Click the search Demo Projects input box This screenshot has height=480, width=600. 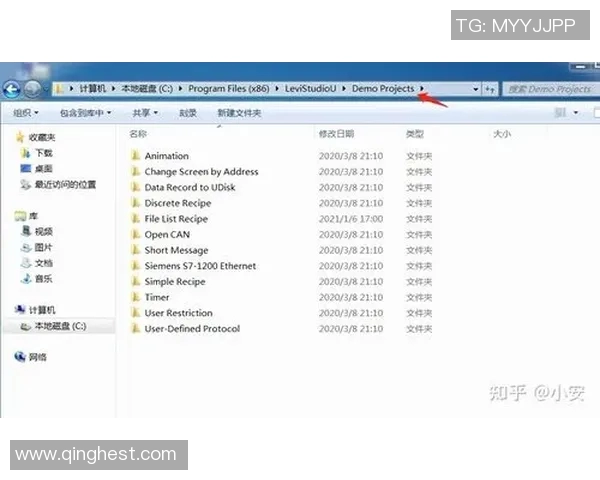pyautogui.click(x=550, y=90)
